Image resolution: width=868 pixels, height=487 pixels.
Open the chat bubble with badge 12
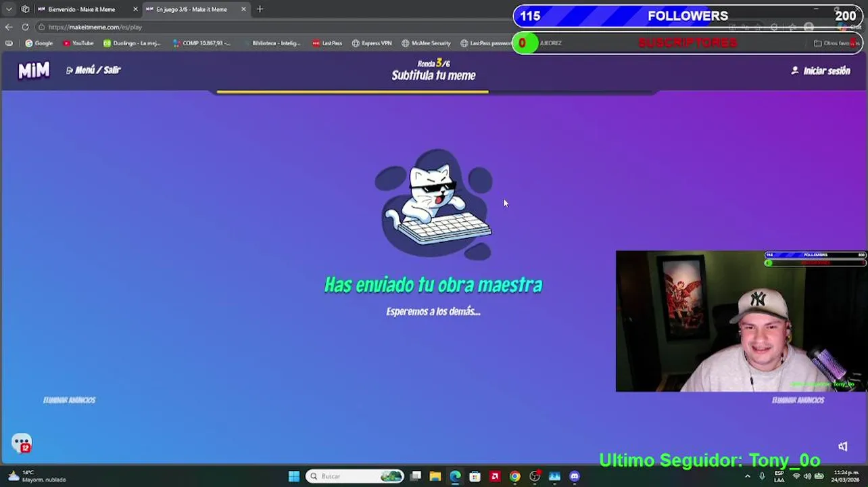coord(22,443)
